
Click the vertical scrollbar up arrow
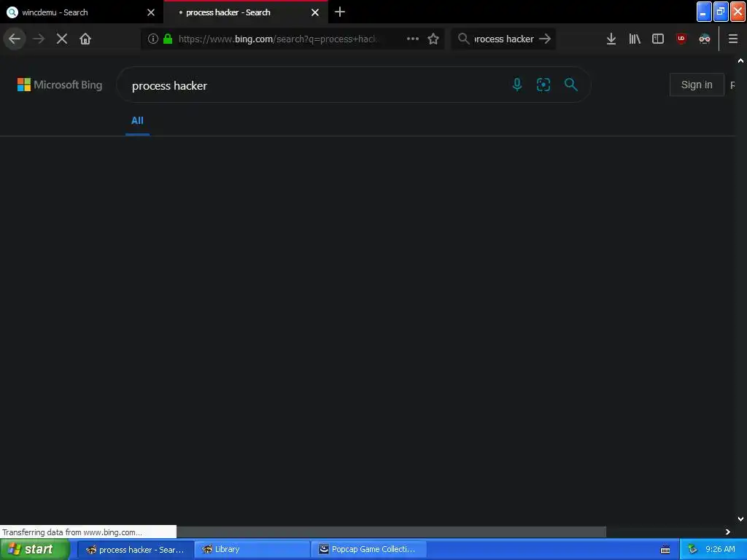coord(740,61)
